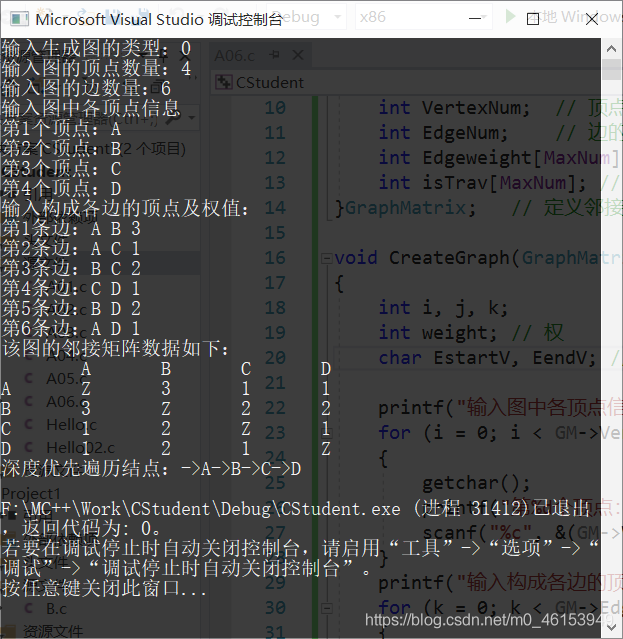Select A05.c in Solution Explorer

[x=65, y=379]
